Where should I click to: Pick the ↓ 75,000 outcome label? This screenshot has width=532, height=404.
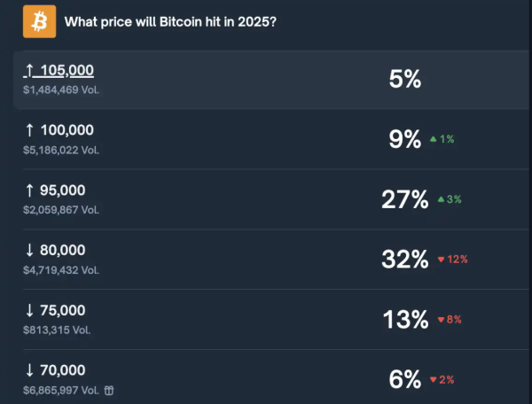click(x=55, y=310)
